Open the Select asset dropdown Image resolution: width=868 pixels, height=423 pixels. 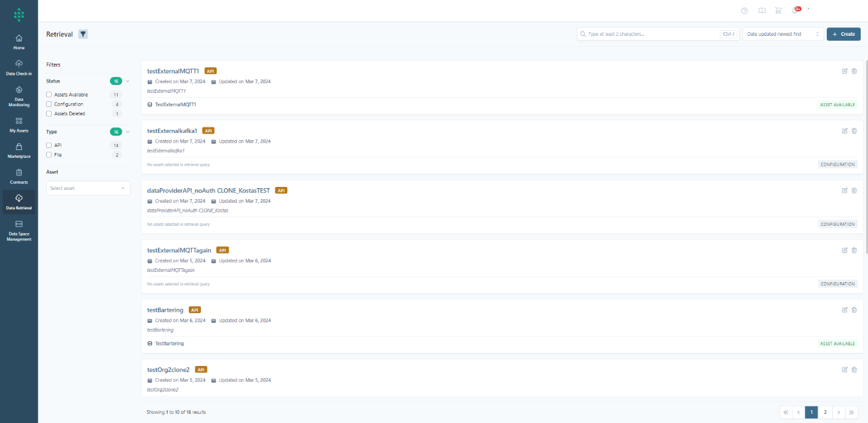88,188
